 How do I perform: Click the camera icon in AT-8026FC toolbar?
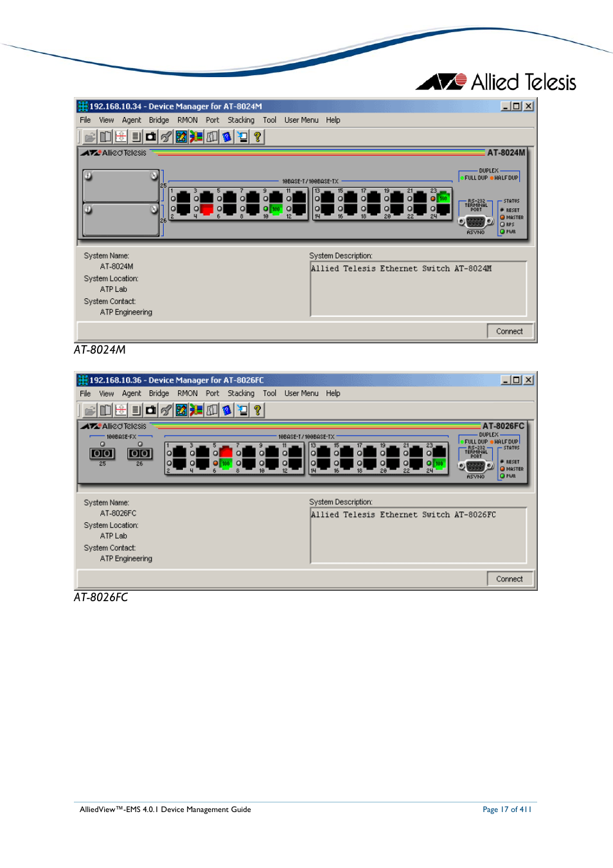tap(151, 410)
